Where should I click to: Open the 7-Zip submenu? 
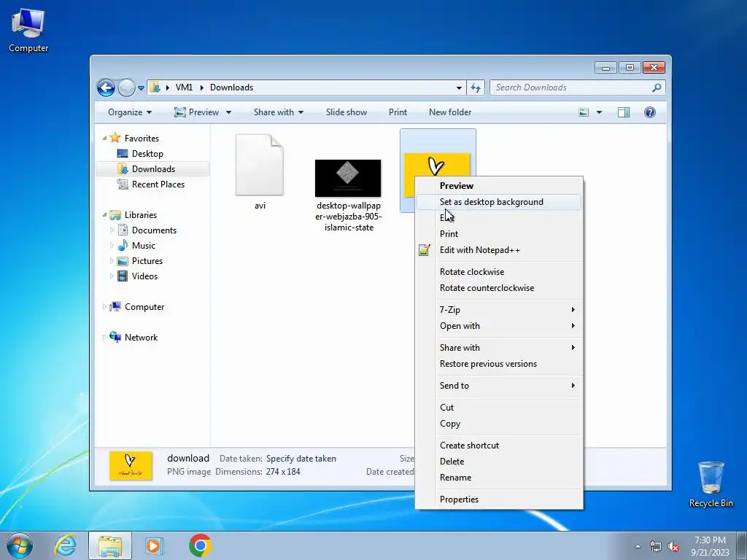pyautogui.click(x=499, y=310)
